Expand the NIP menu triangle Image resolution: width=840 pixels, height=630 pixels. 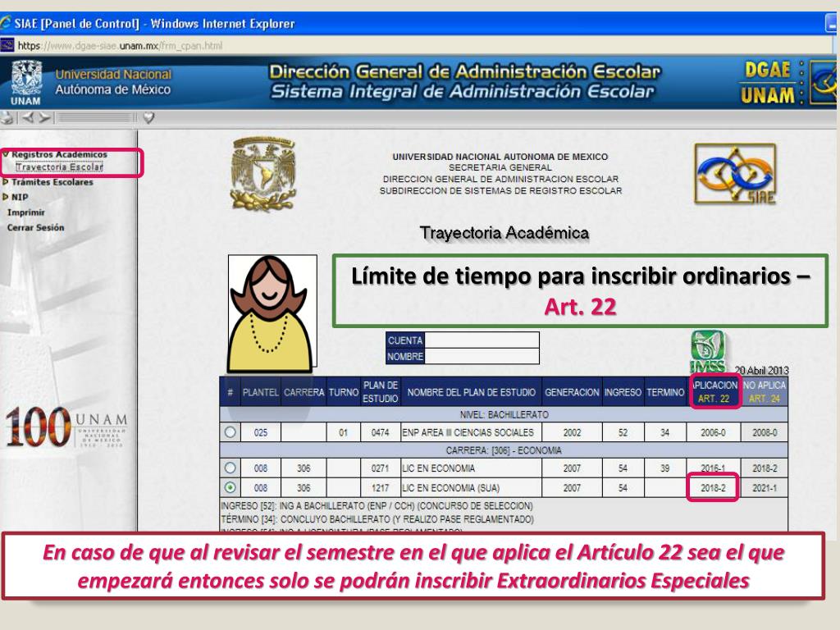[6, 197]
